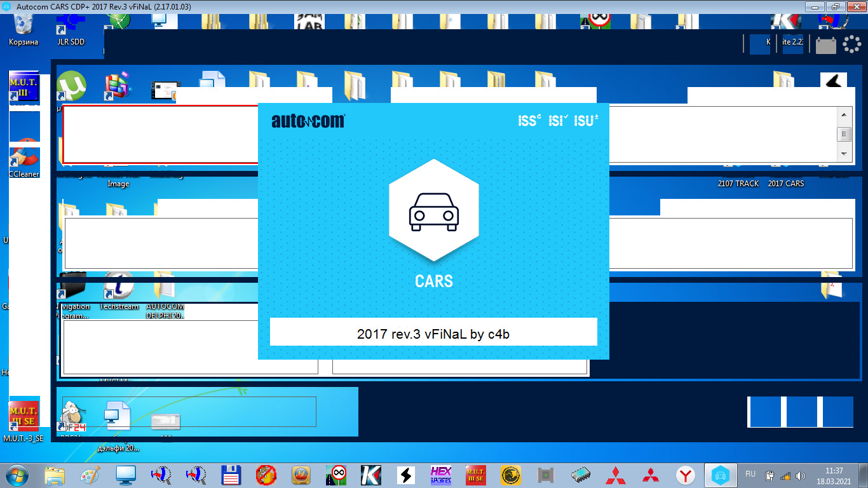Click the active Autocom taskbar button

(720, 475)
